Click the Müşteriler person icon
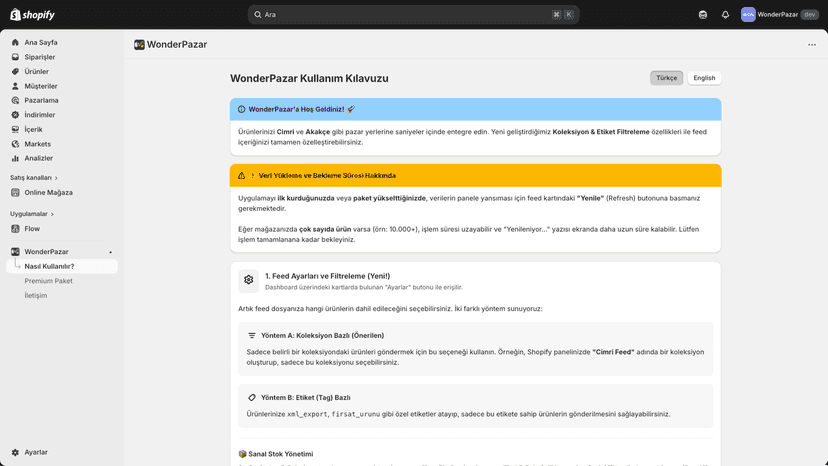 (15, 86)
